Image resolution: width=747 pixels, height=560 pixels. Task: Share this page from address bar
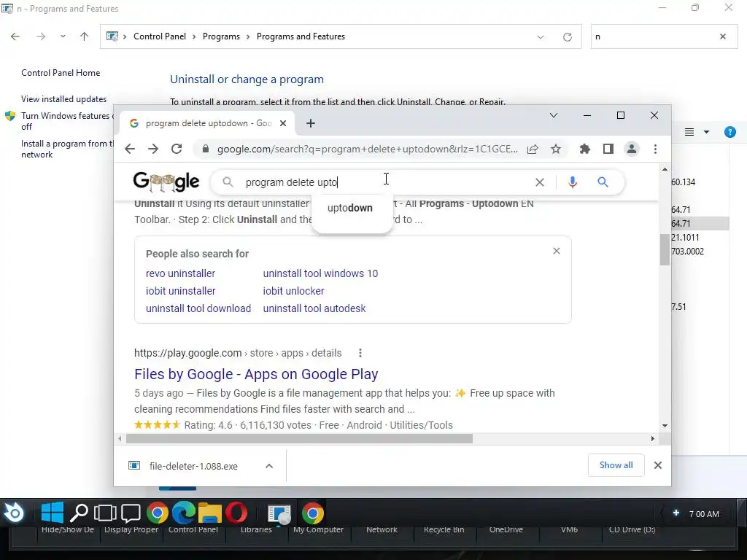[533, 149]
